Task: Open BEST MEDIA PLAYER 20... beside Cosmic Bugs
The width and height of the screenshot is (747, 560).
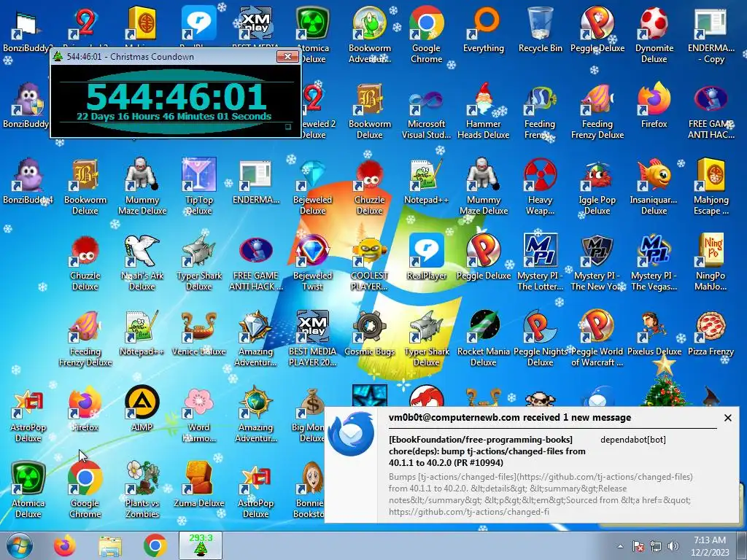Action: (312, 338)
